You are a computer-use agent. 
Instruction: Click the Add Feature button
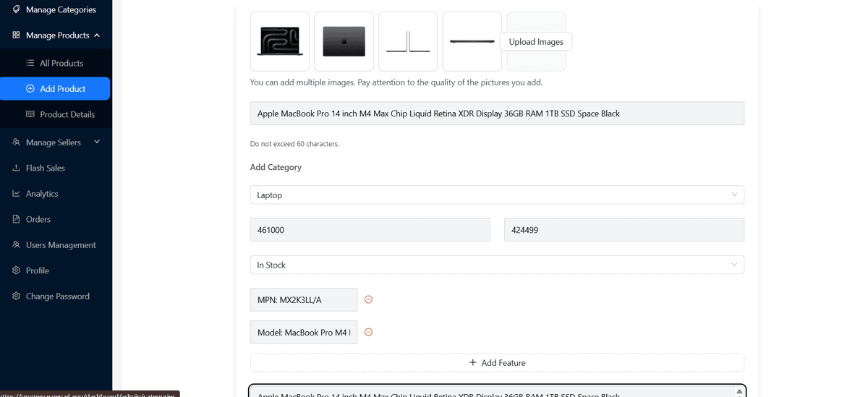pos(497,363)
